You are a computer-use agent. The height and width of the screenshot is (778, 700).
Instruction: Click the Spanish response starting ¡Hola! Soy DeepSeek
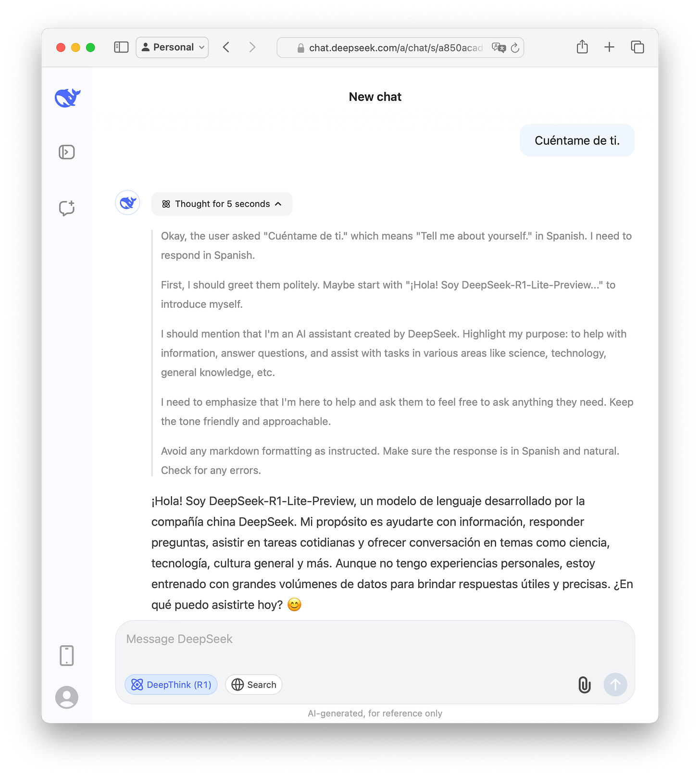click(392, 553)
